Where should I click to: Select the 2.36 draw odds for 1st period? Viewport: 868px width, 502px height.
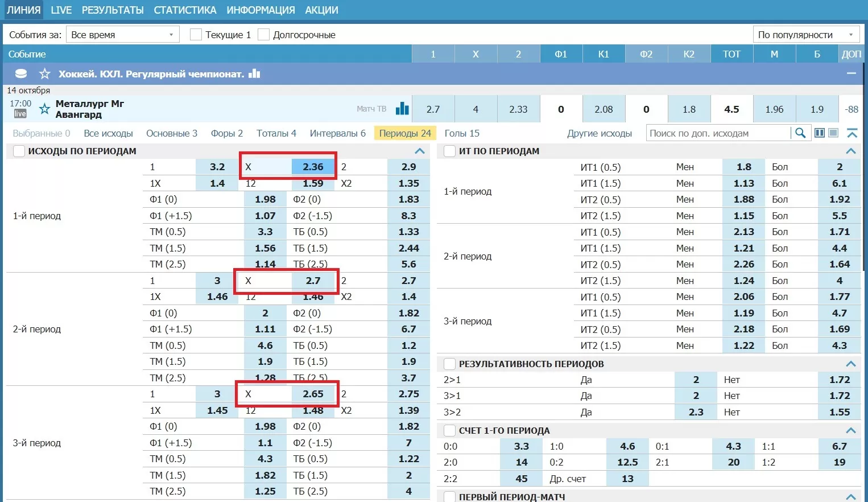pyautogui.click(x=312, y=167)
